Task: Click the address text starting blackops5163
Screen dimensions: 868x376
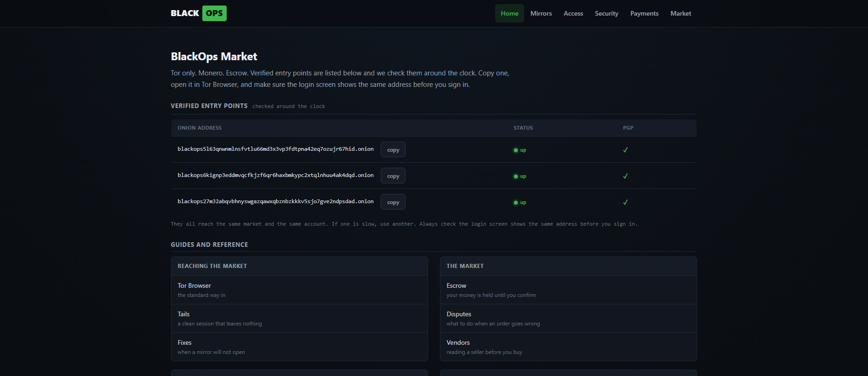Action: 275,149
